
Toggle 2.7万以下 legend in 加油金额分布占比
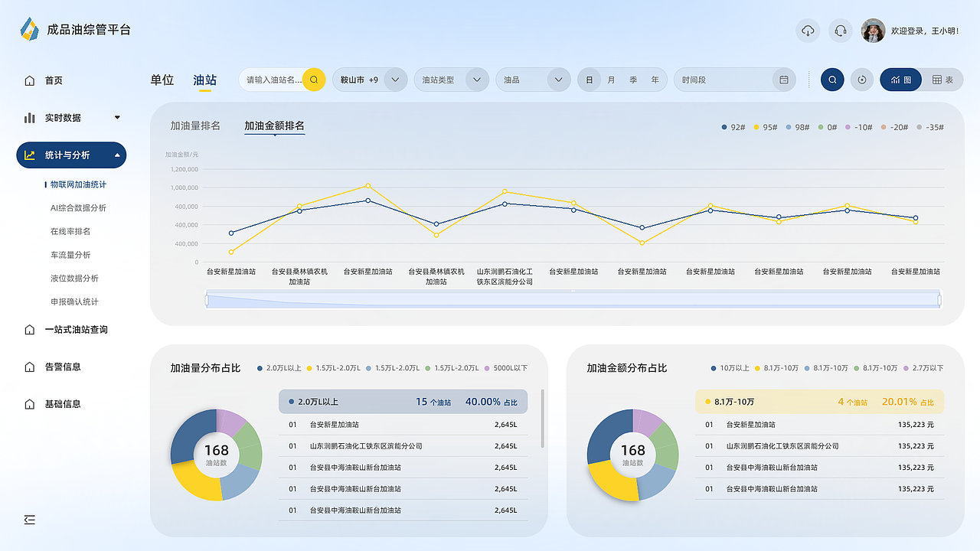tap(923, 368)
